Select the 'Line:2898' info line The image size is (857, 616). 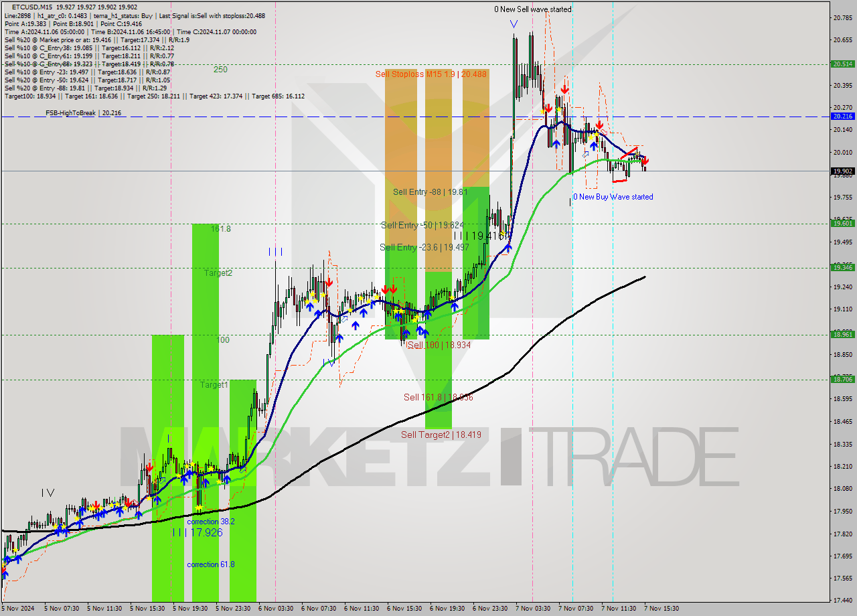click(x=134, y=15)
